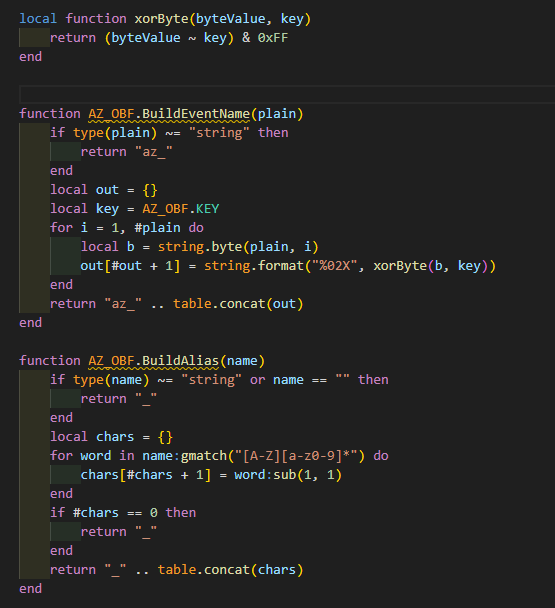Click the {} table literal assigned to out
This screenshot has width=555, height=608.
point(150,190)
